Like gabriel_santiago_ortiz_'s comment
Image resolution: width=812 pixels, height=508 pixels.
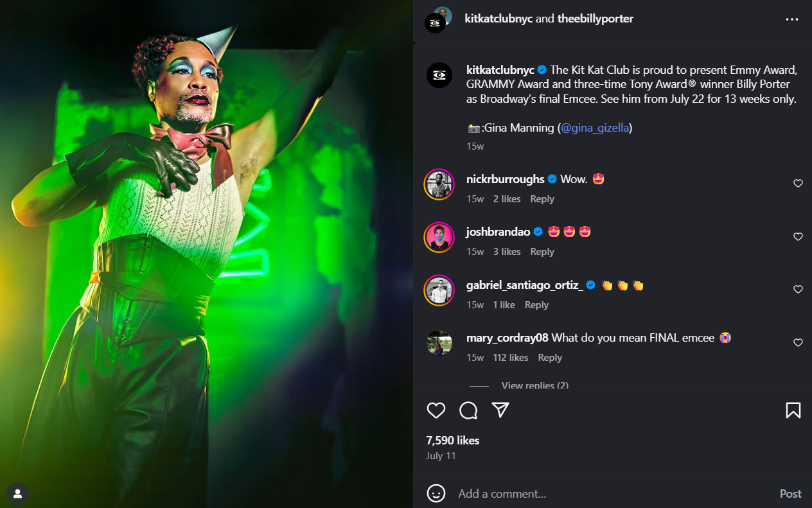[x=798, y=290]
